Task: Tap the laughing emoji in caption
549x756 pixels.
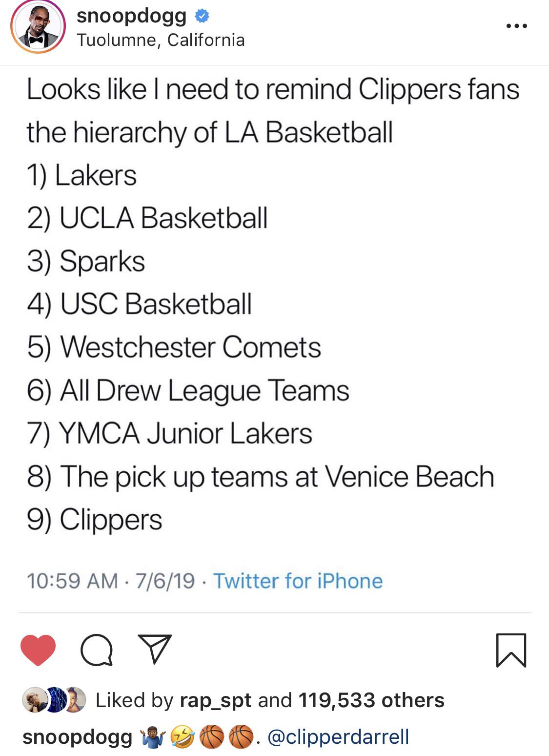Action: tap(183, 737)
